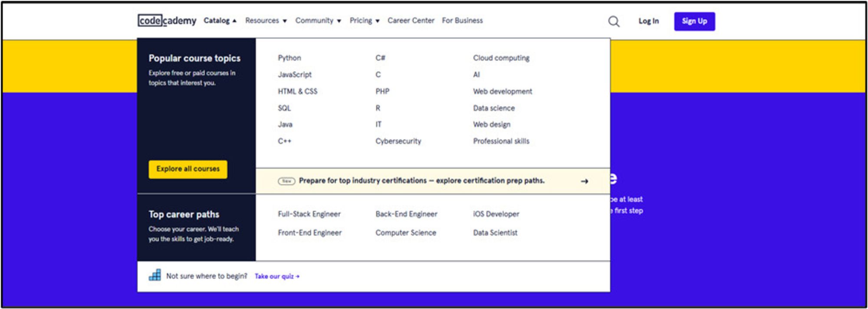Viewport: 868px width, 309px height.
Task: Expand the Pricing dropdown
Action: pos(364,20)
